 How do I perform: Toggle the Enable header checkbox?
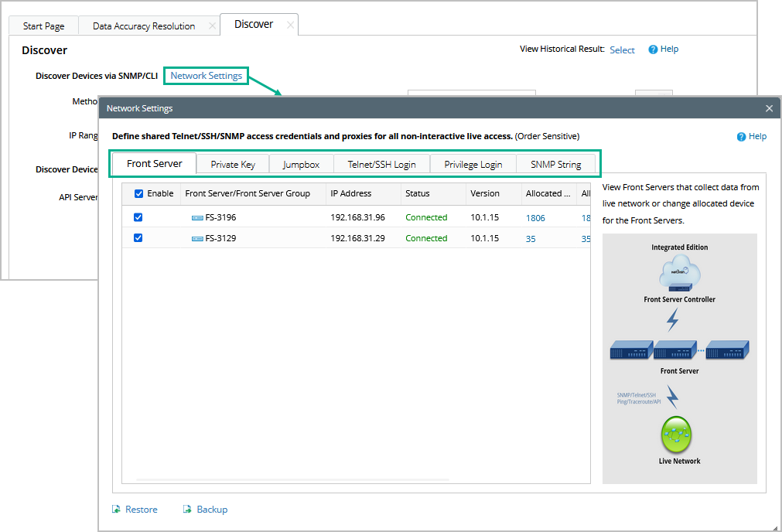pos(139,193)
